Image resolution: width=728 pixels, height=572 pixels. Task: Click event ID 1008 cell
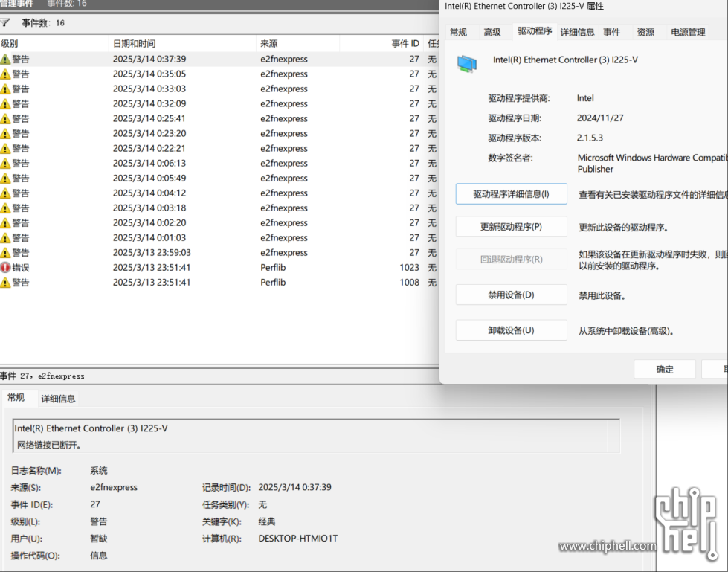click(409, 283)
